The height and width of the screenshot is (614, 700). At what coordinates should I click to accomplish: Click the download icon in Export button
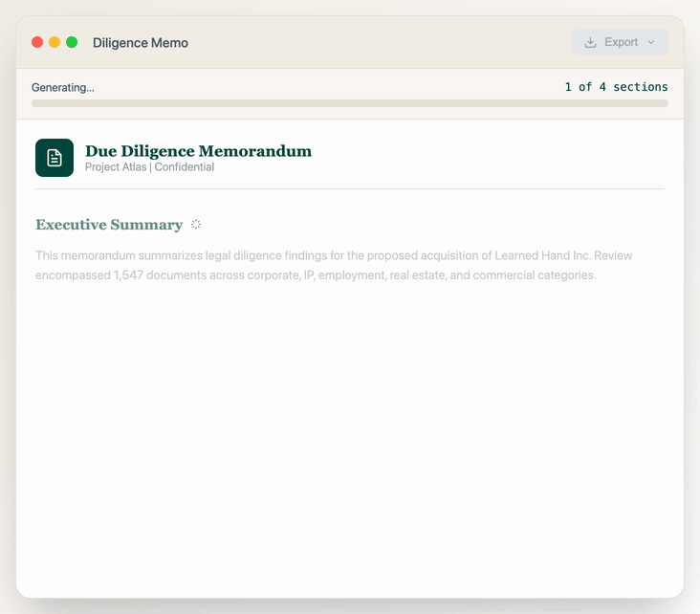tap(590, 42)
